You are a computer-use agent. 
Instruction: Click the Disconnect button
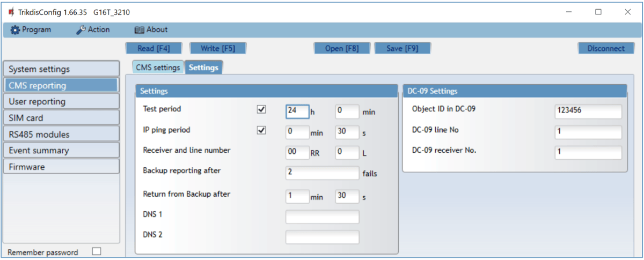(605, 48)
